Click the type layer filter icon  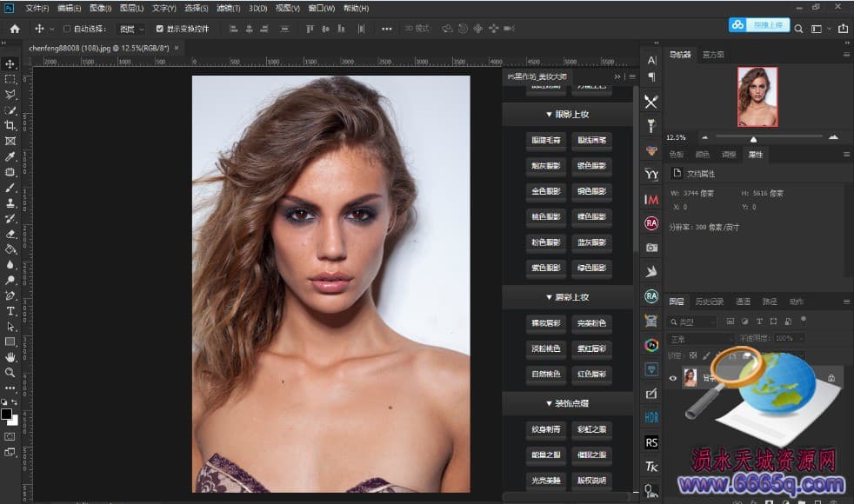759,322
